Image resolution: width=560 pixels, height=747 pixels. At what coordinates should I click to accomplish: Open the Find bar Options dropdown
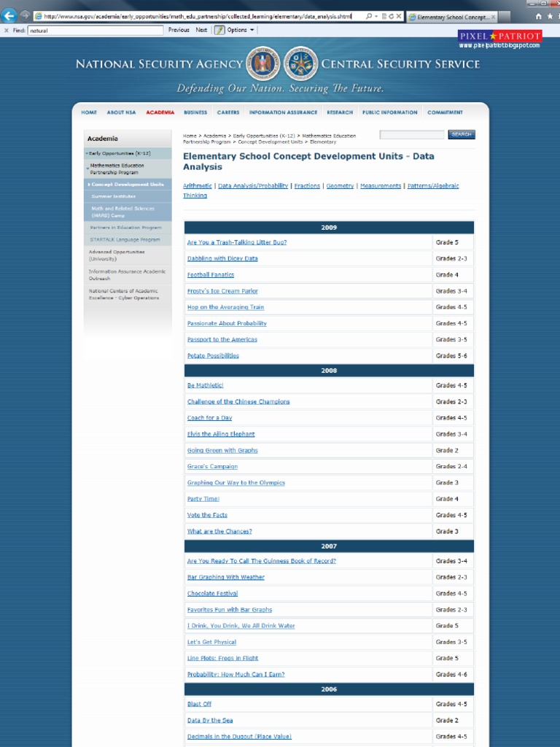[241, 30]
